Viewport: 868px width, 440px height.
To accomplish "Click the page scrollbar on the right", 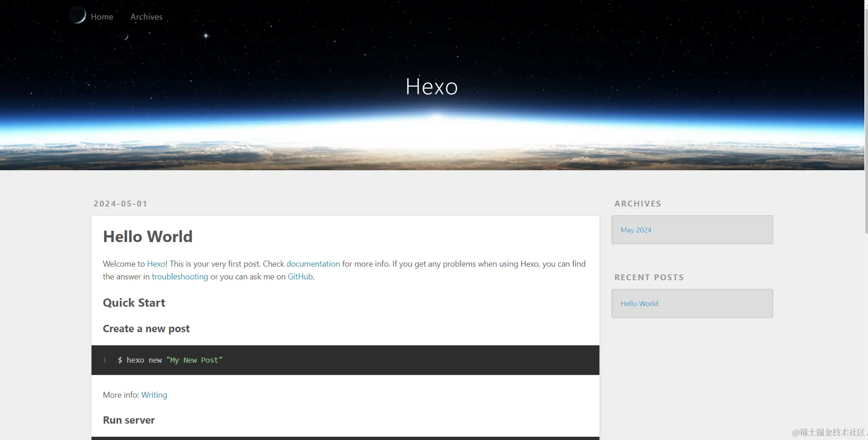I will (864, 114).
